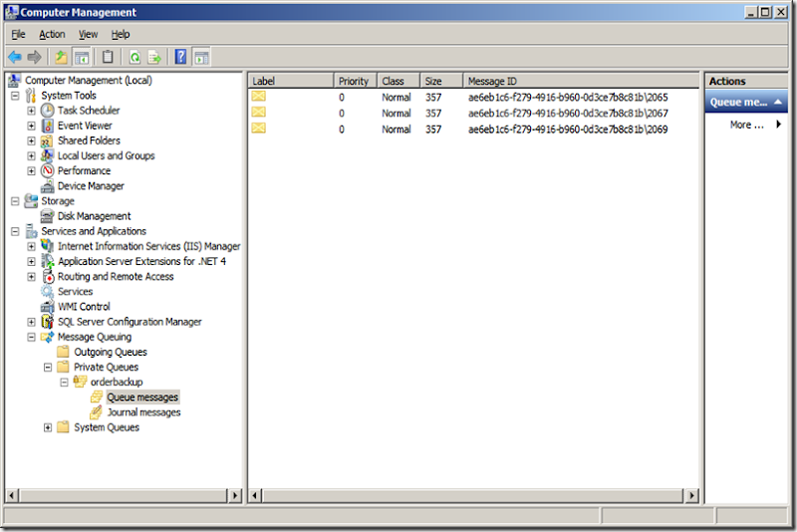
Task: Select the Performance icon
Action: pos(47,170)
